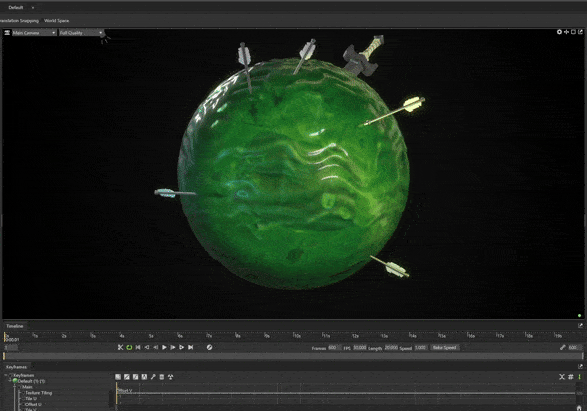
Task: Click the fourth keyframe curve-type icon
Action: 144,377
